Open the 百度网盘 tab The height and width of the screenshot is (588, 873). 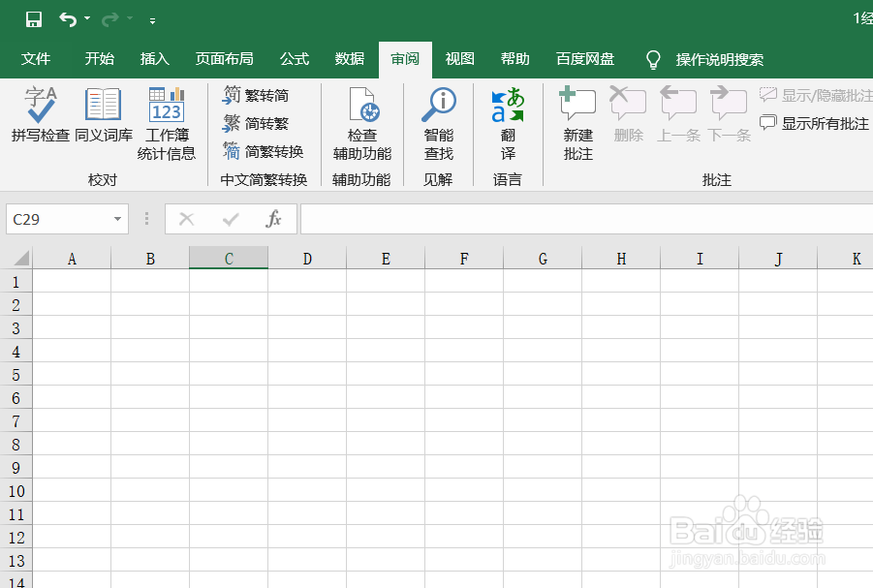tap(585, 59)
